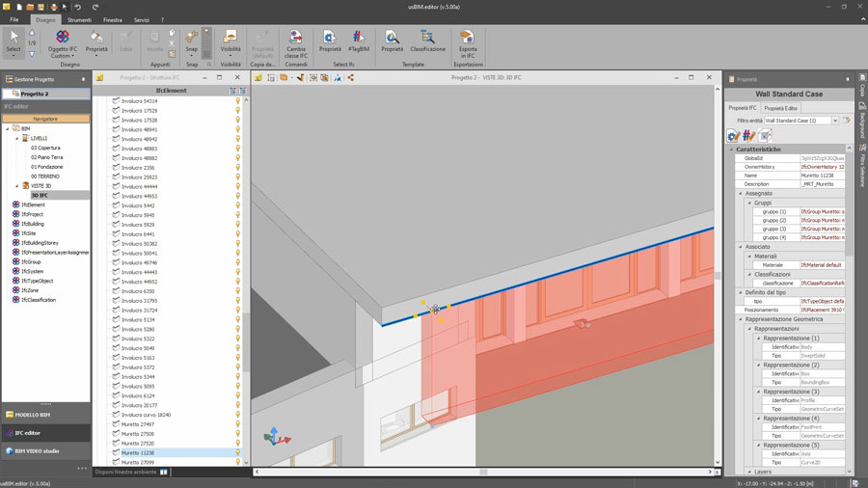Go to the next selection with the down arrow

tap(32, 54)
